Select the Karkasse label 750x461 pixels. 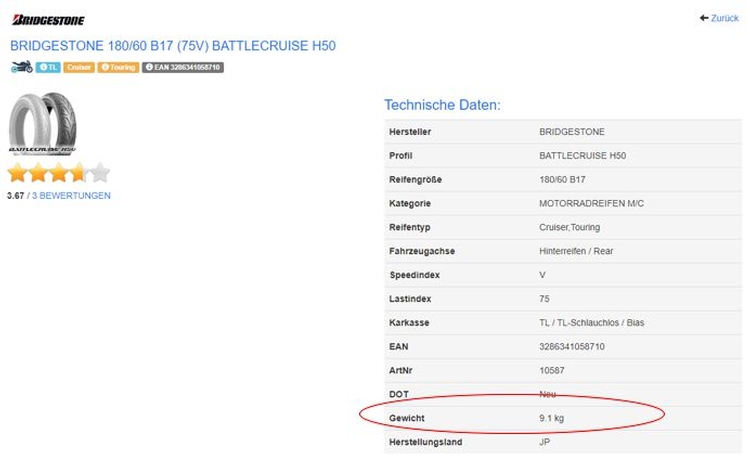pyautogui.click(x=409, y=323)
